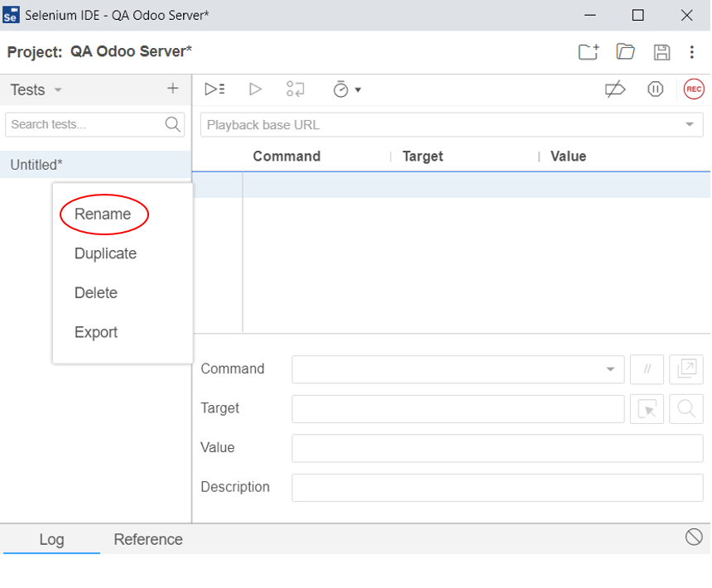
Task: Open the Command field dropdown arrow
Action: [x=610, y=369]
